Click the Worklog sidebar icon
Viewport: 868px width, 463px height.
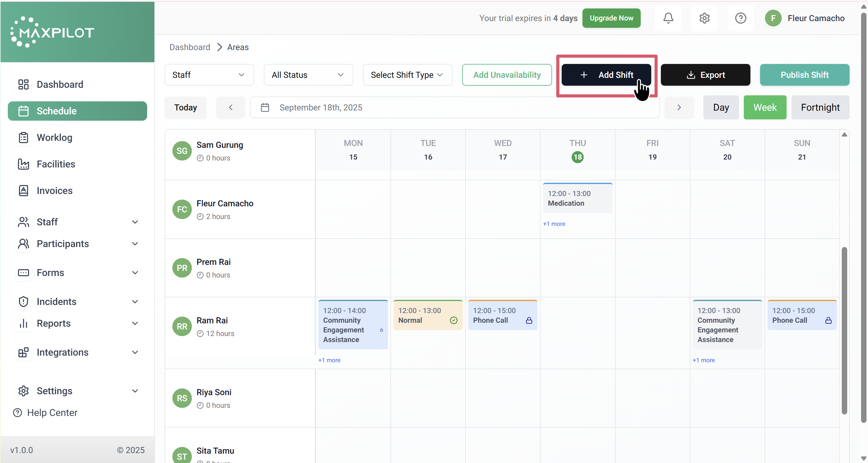(23, 137)
